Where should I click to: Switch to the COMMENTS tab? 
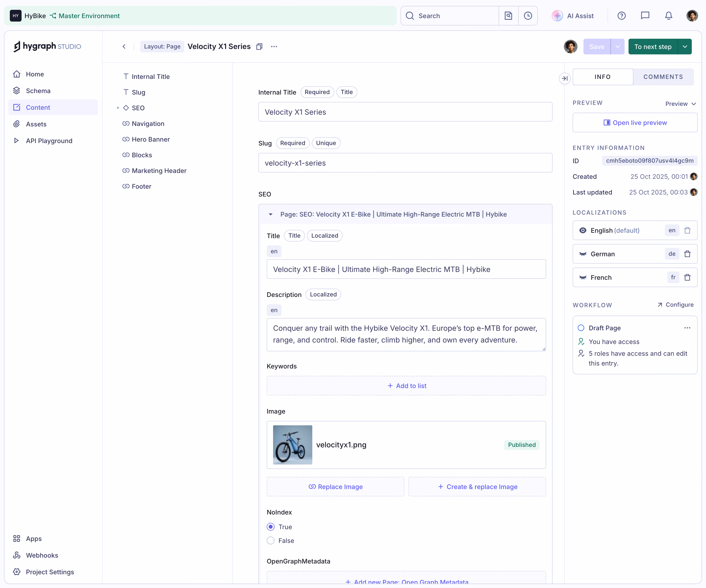tap(663, 77)
